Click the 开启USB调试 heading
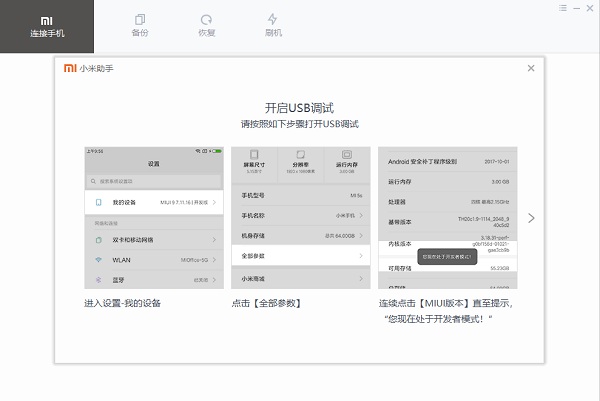600x401 pixels. [300, 108]
